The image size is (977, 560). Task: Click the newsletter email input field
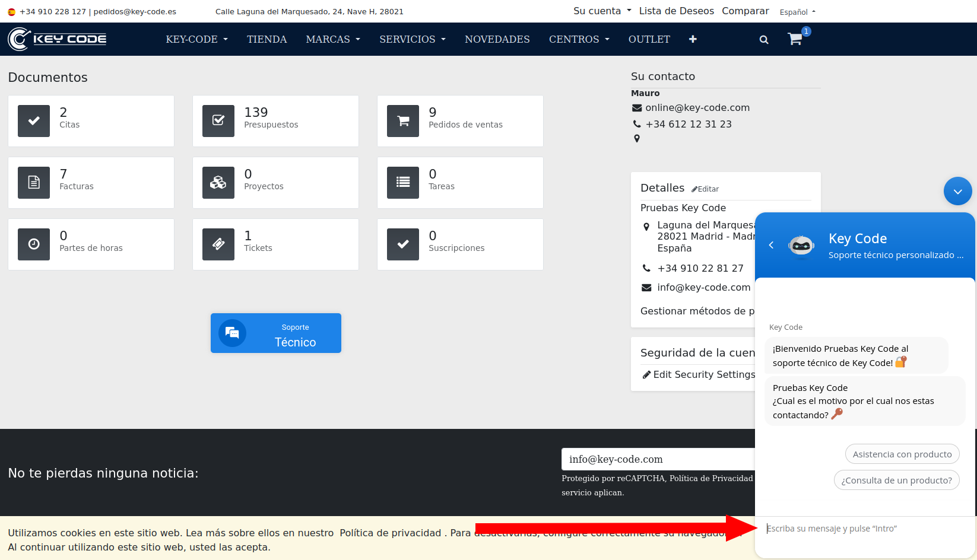(658, 459)
